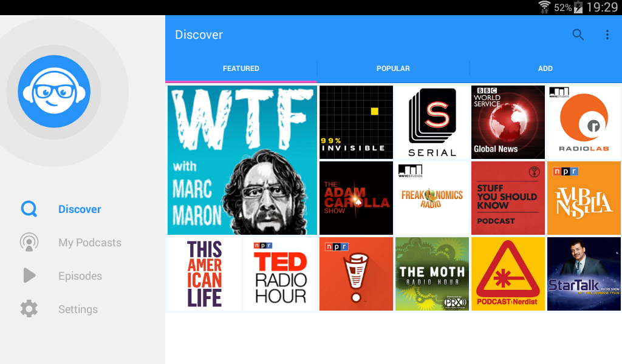
Task: Open the NPR newspaper exclamation podcast tile
Action: point(356,274)
